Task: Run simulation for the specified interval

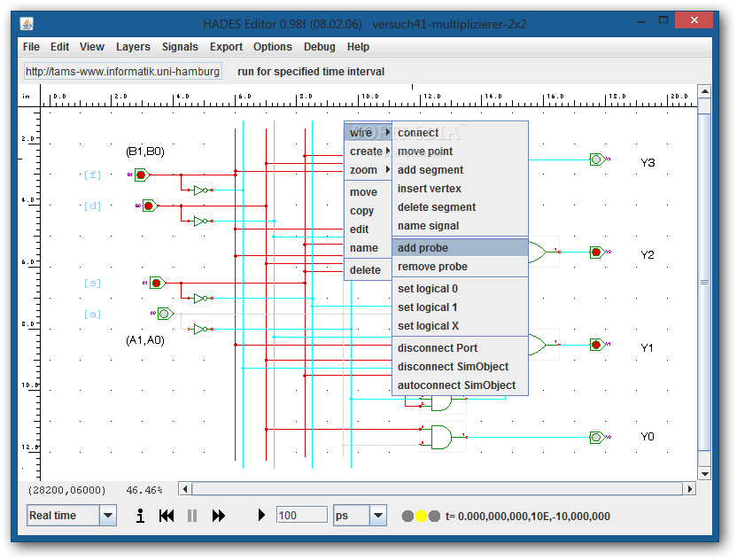Action: [261, 516]
